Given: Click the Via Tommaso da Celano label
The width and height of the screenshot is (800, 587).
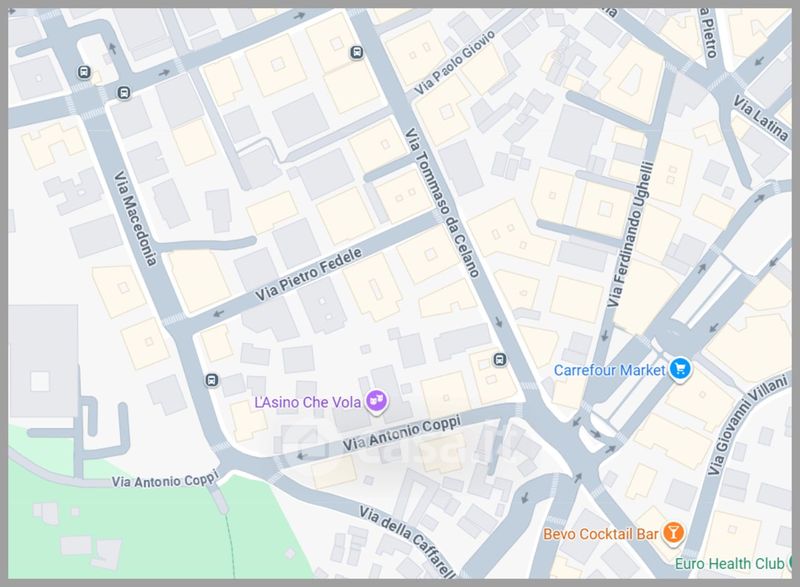Looking at the screenshot, I should 442,203.
